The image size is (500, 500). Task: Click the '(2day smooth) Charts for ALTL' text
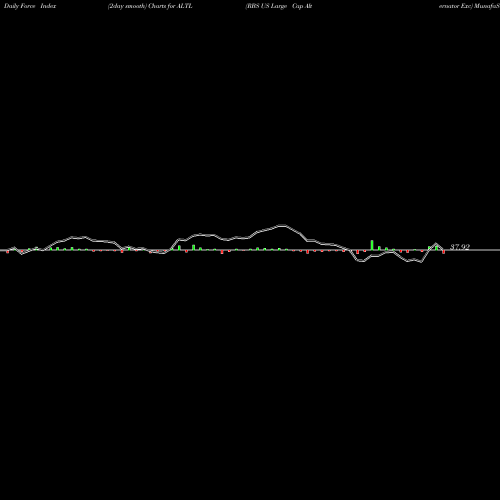(x=150, y=6)
